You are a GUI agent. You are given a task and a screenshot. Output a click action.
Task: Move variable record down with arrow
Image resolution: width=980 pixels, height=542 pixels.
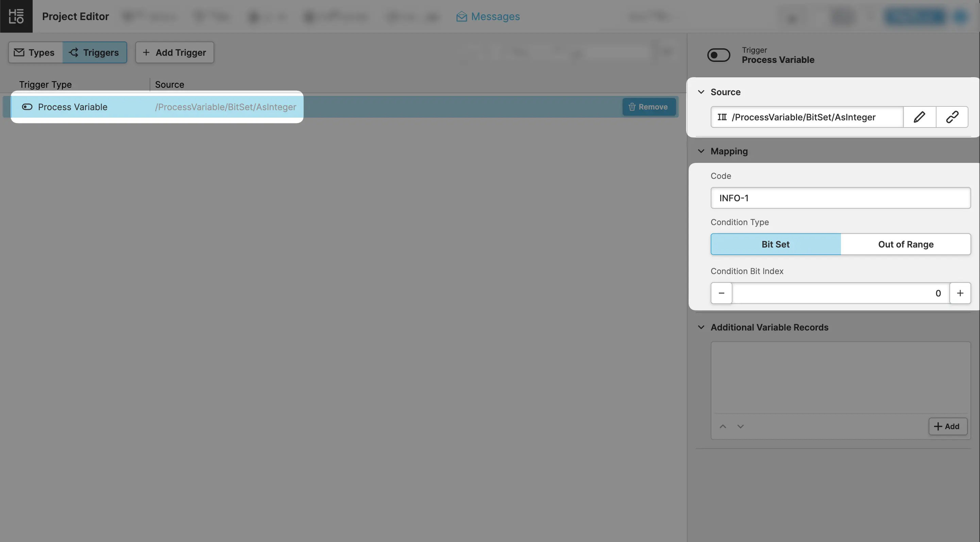pos(740,426)
